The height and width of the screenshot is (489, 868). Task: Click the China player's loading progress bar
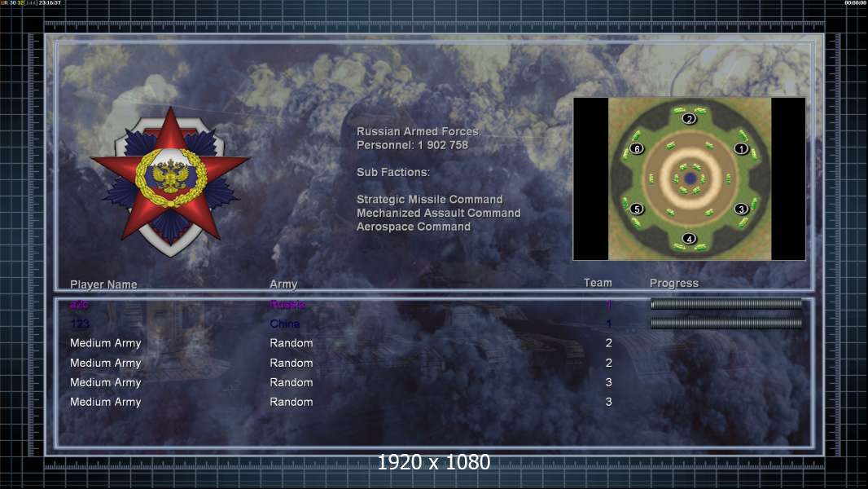click(x=726, y=323)
